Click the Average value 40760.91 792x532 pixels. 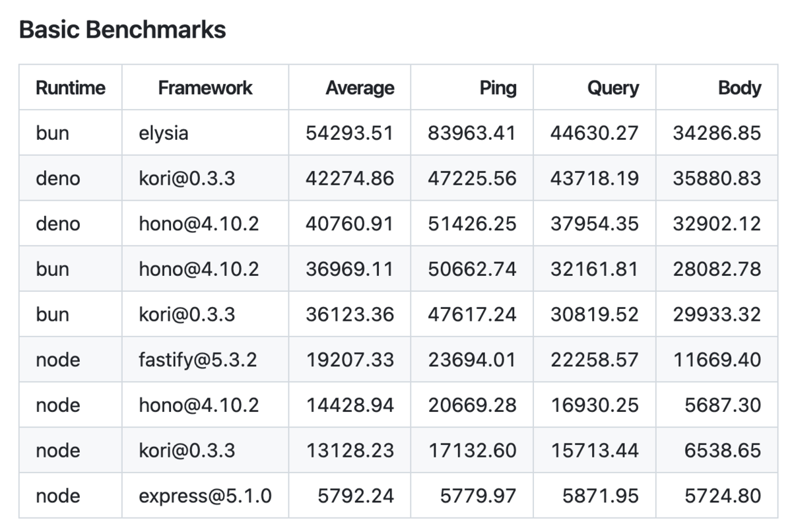click(350, 223)
